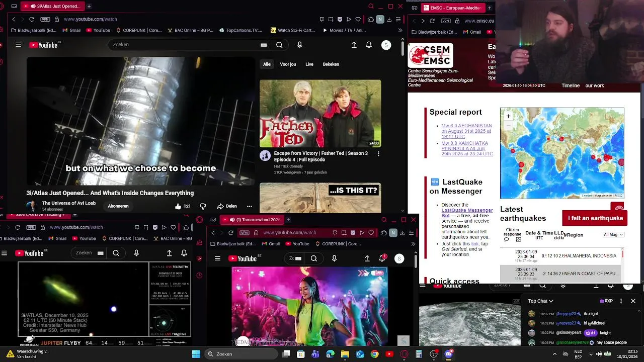This screenshot has height=362, width=644.
Task: Click I felt an earthquake button
Action: pyautogui.click(x=595, y=218)
